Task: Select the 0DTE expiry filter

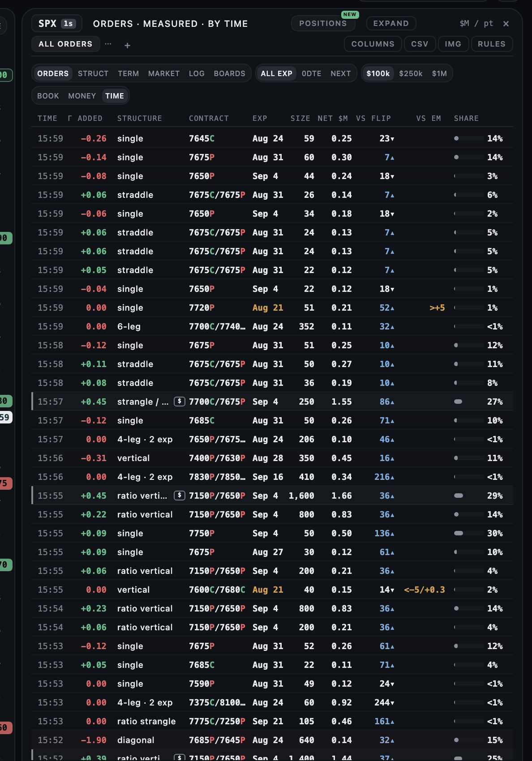Action: pyautogui.click(x=311, y=73)
